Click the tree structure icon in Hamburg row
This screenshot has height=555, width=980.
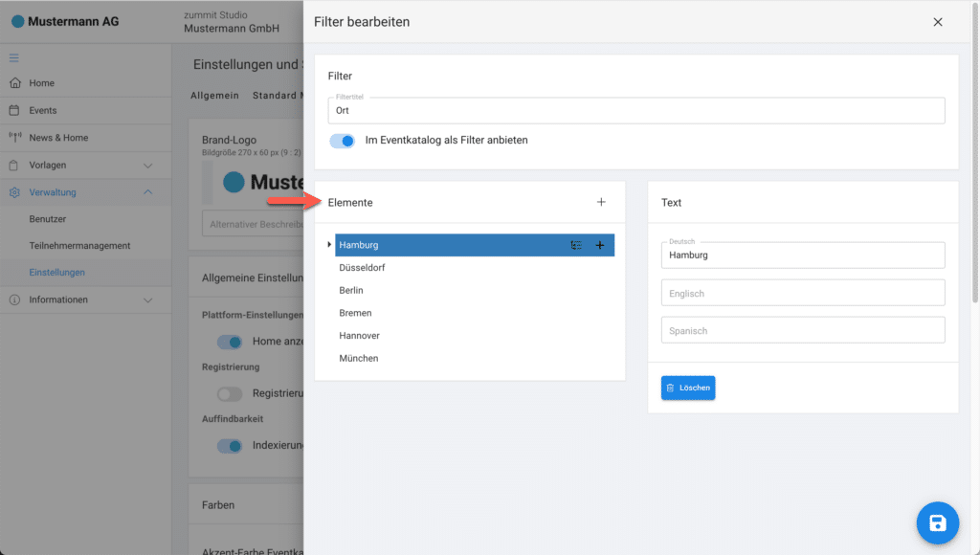[x=576, y=245]
